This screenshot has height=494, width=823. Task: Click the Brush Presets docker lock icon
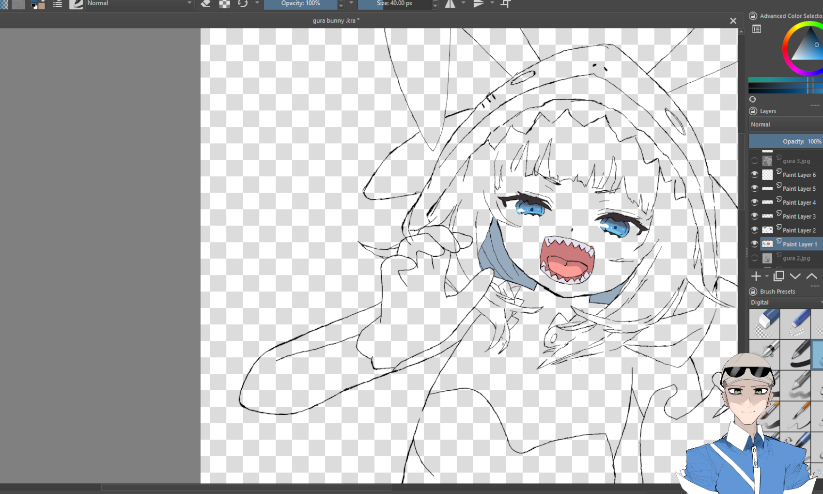tap(753, 291)
